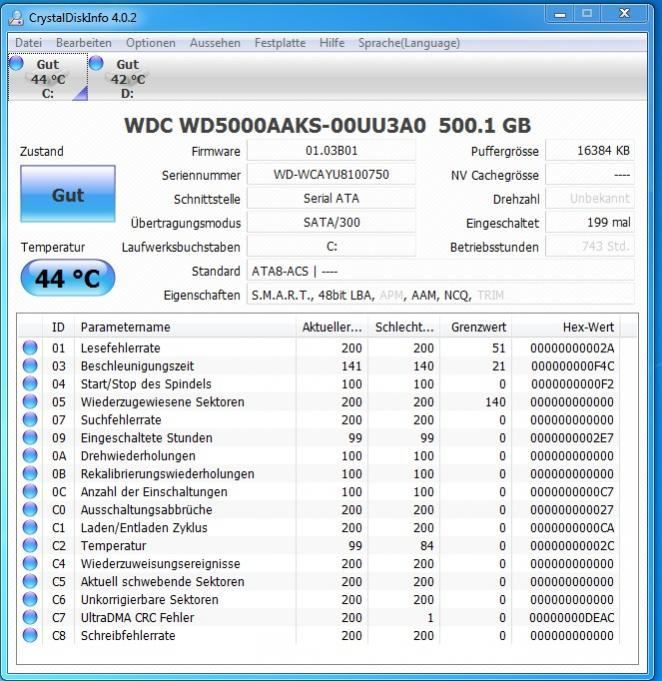Click status orb of Beschleunigungszeit row
This screenshot has width=662, height=681.
coord(30,366)
